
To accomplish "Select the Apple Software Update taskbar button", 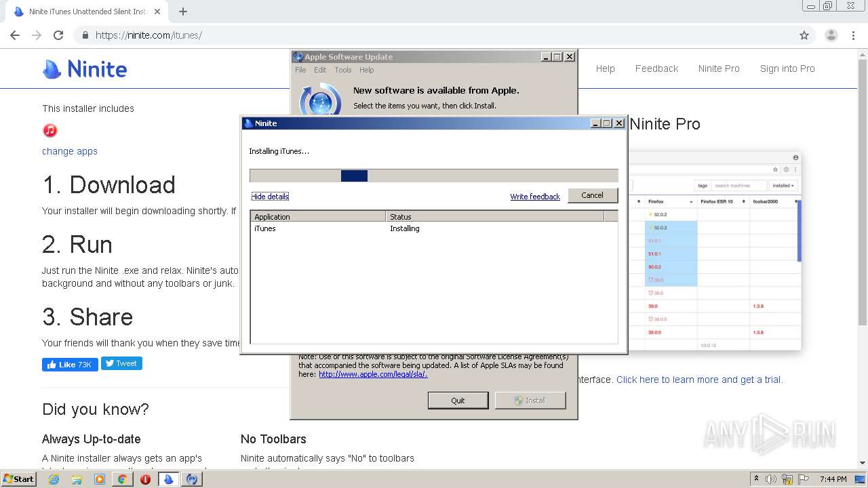I will 193,479.
